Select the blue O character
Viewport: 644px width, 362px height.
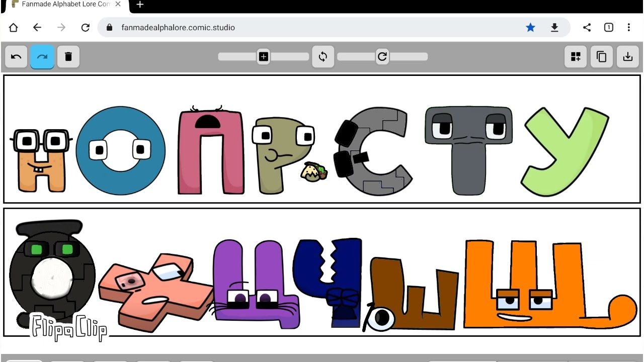[x=120, y=150]
